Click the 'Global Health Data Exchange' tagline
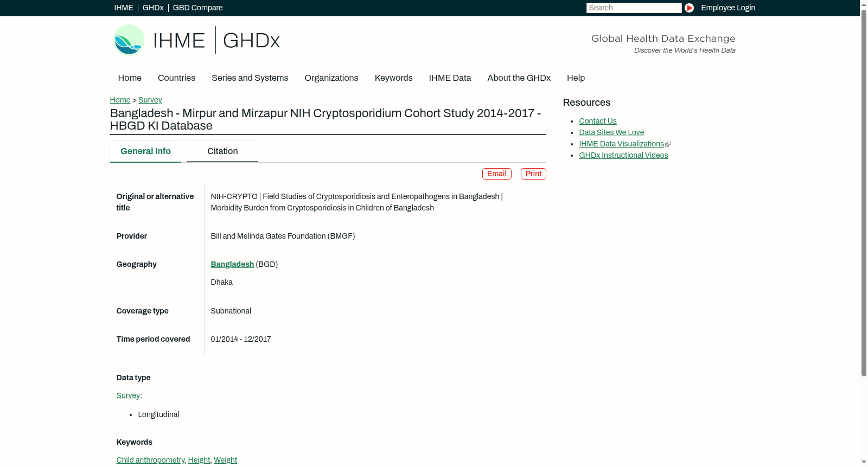Image resolution: width=868 pixels, height=467 pixels. (663, 39)
